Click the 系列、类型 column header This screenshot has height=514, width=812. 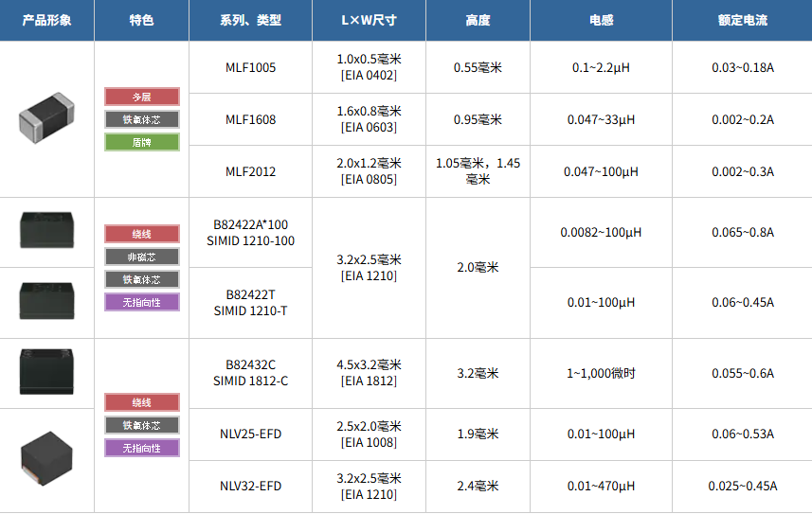pyautogui.click(x=251, y=20)
